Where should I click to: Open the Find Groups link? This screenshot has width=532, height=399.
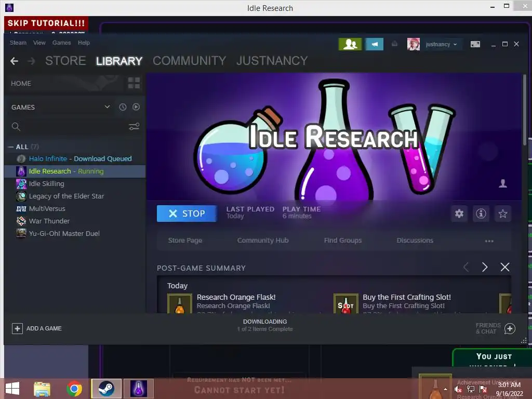click(x=343, y=241)
